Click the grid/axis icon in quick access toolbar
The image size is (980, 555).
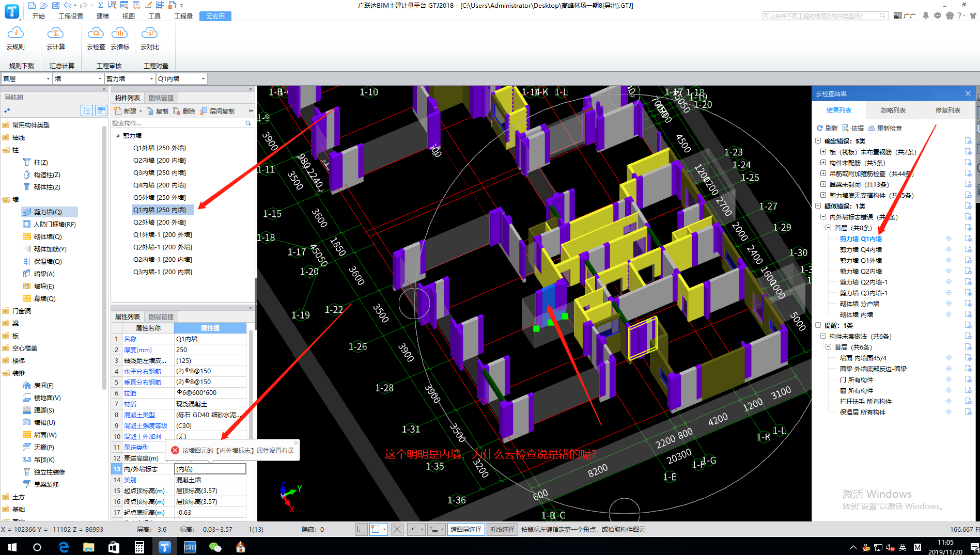coord(160,5)
